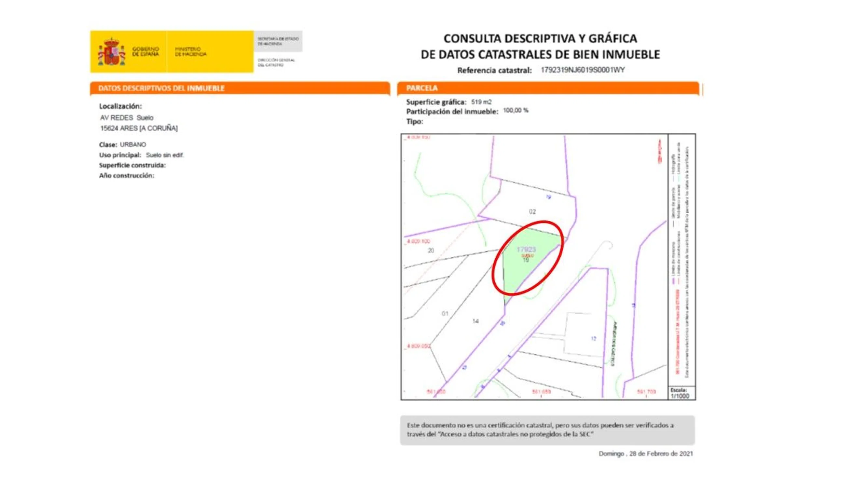The image size is (868, 488).
Task: Click the blue number 12 building plot
Action: point(593,338)
